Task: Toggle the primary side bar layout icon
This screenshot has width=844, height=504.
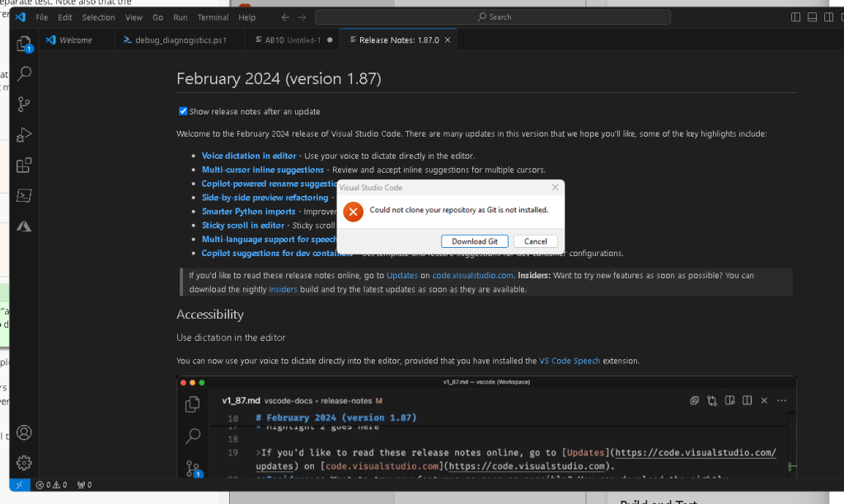Action: tap(795, 17)
